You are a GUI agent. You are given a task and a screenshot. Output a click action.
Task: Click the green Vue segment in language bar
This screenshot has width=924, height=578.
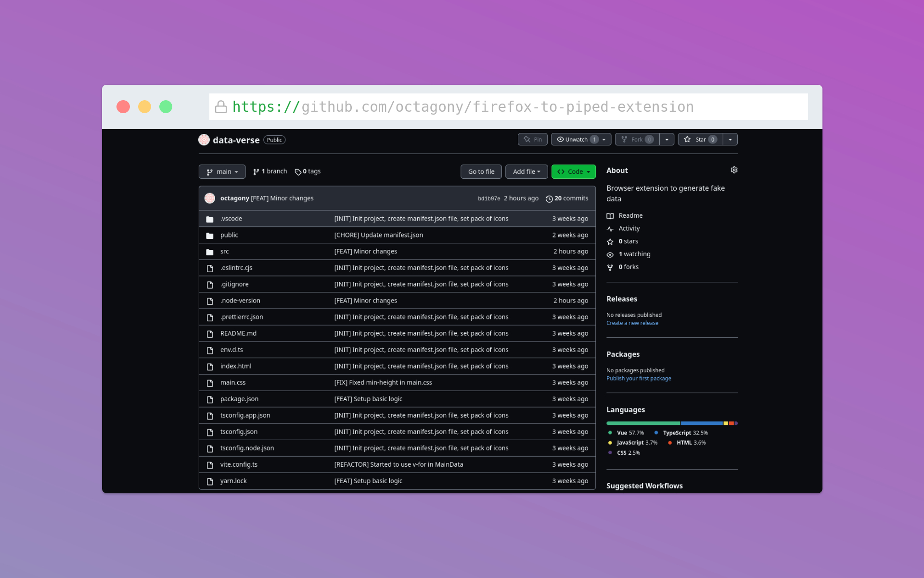(643, 423)
